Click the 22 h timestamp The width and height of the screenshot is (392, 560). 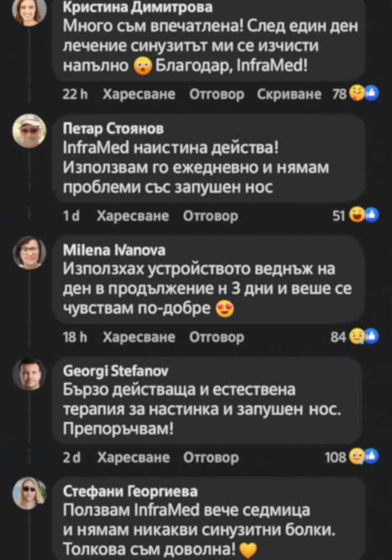(75, 95)
